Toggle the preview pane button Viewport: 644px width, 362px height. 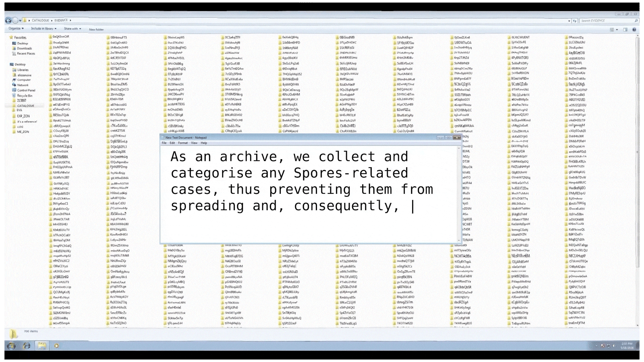[625, 29]
